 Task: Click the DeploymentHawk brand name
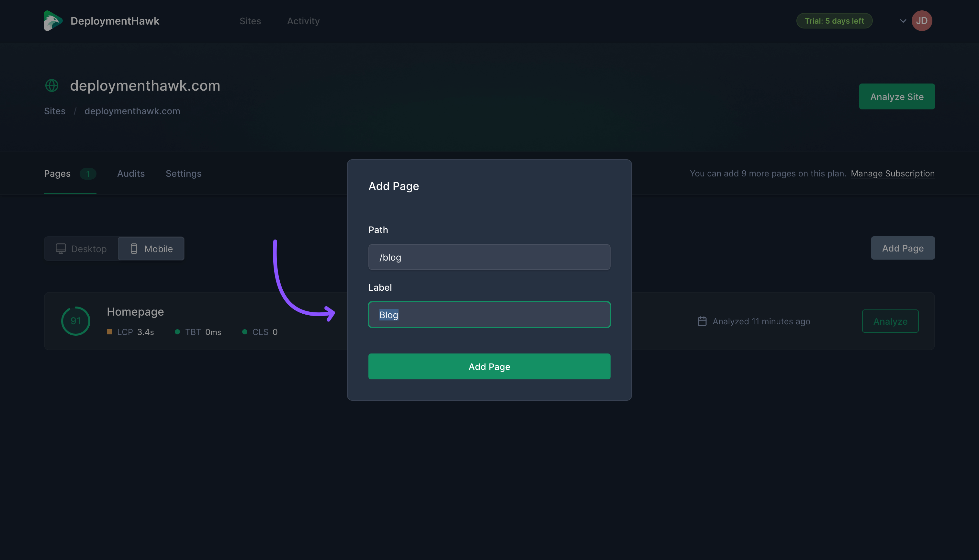115,21
